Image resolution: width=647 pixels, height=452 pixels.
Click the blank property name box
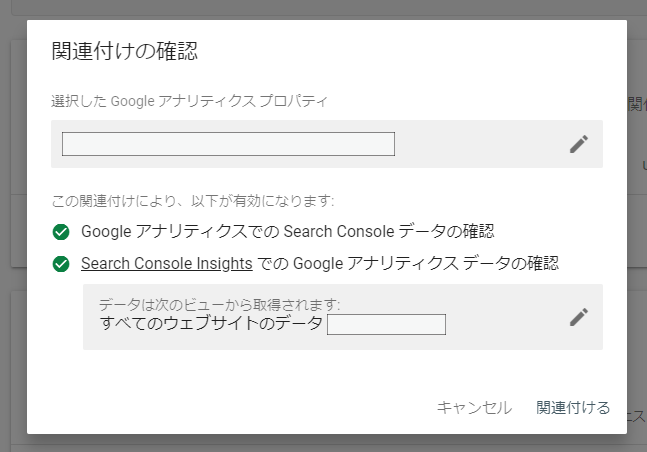coord(228,144)
